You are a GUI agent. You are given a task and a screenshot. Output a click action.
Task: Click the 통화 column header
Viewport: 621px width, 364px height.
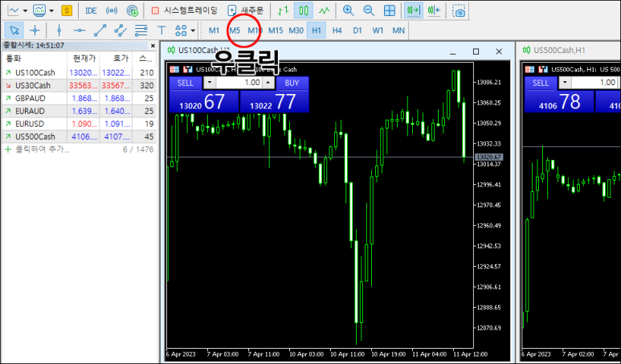(x=34, y=59)
